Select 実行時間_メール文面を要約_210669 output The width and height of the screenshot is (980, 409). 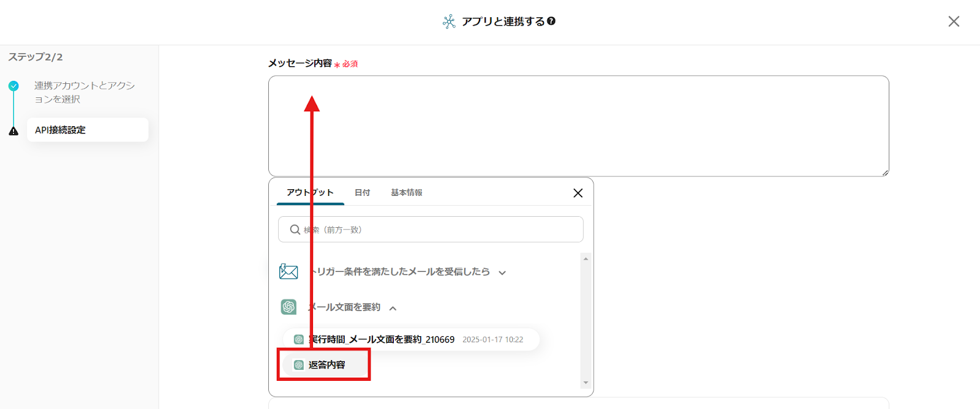point(411,339)
